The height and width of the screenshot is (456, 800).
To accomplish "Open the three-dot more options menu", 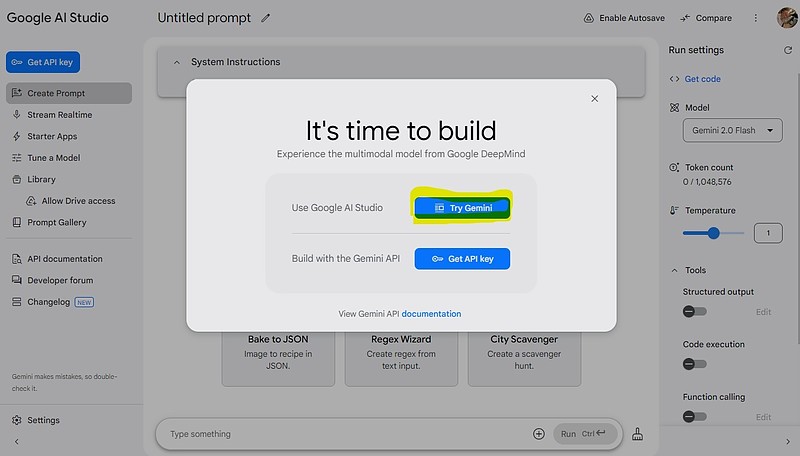I will 756,18.
